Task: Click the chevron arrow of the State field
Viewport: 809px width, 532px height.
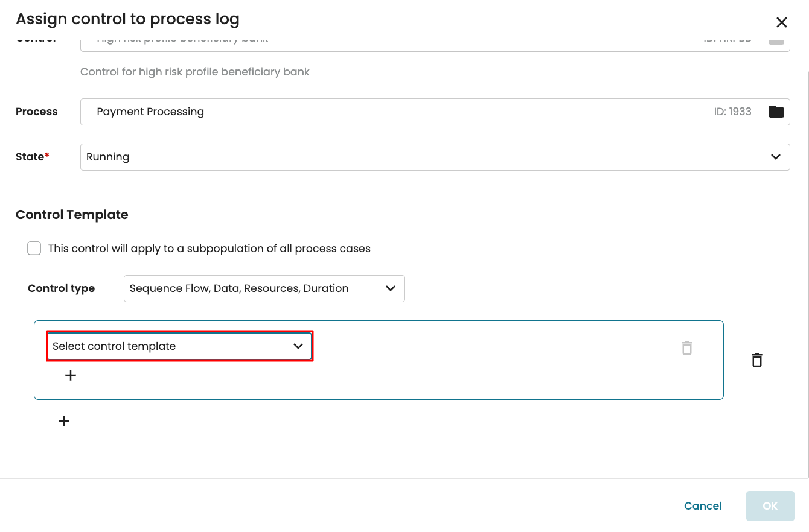Action: point(776,157)
